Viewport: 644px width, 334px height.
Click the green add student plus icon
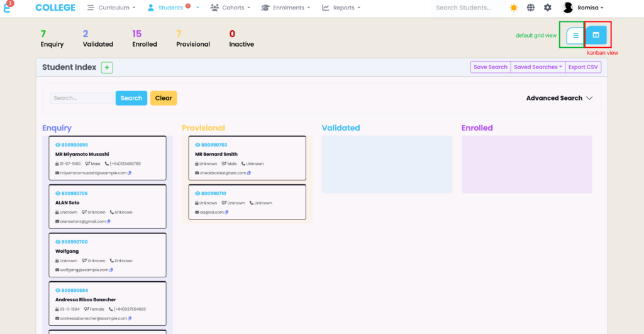pos(107,67)
